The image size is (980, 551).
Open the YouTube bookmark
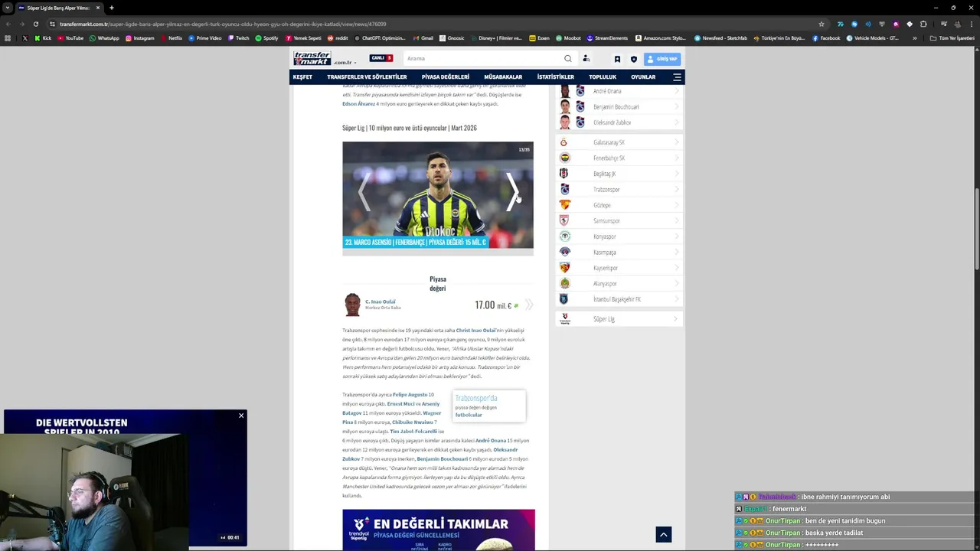click(69, 38)
